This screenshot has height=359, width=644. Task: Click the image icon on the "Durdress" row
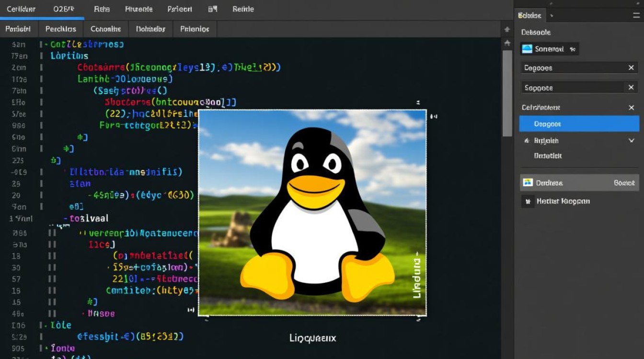[x=528, y=182]
